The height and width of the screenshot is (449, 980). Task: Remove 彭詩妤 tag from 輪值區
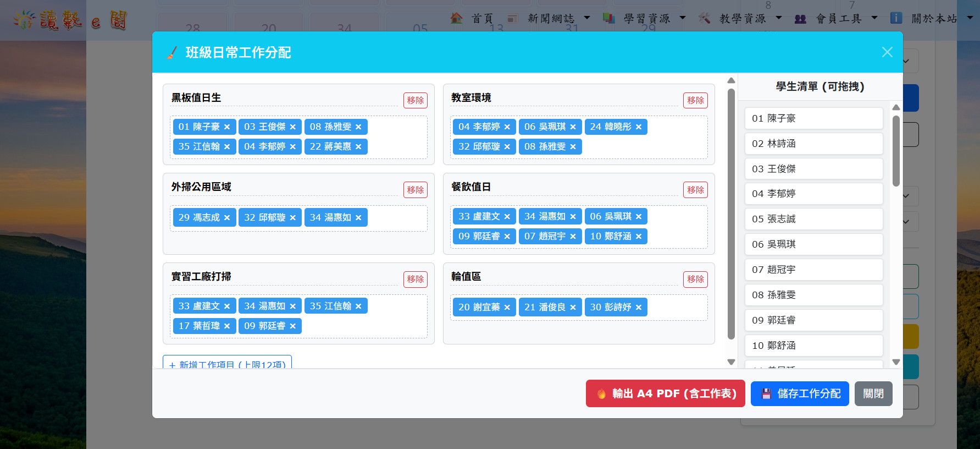pyautogui.click(x=639, y=308)
